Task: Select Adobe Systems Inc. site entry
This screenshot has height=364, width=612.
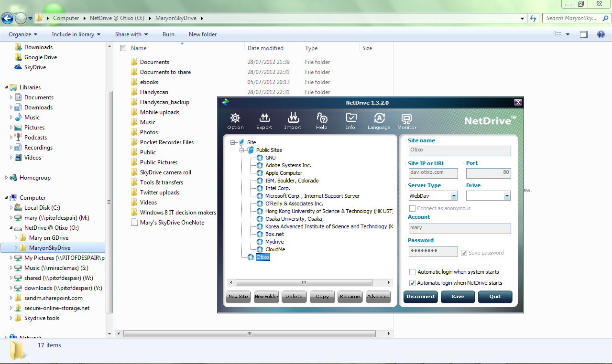Action: pyautogui.click(x=288, y=165)
